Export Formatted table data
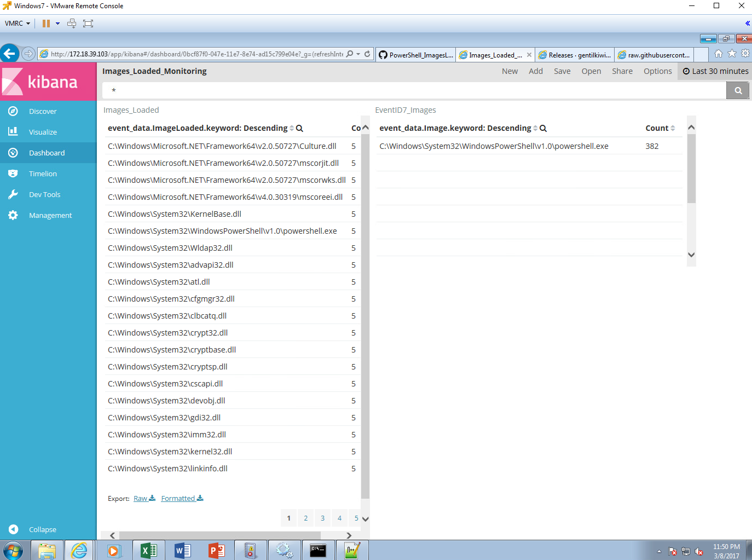 coord(182,499)
